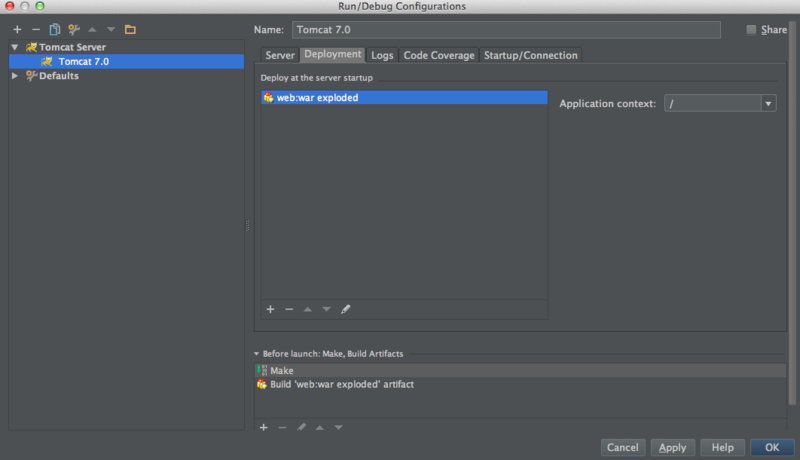Enable the Share checkbox
Image resolution: width=800 pixels, height=460 pixels.
(751, 30)
